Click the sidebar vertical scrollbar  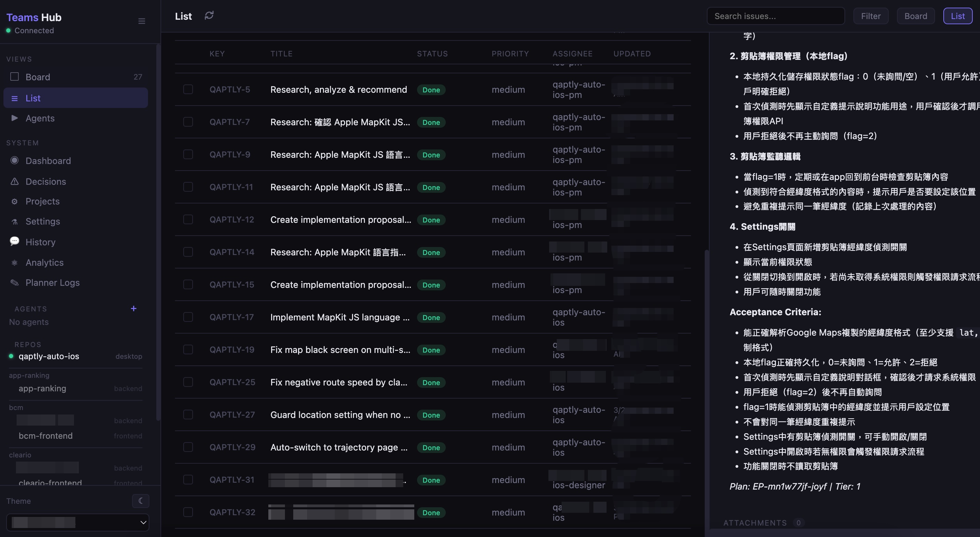158,232
